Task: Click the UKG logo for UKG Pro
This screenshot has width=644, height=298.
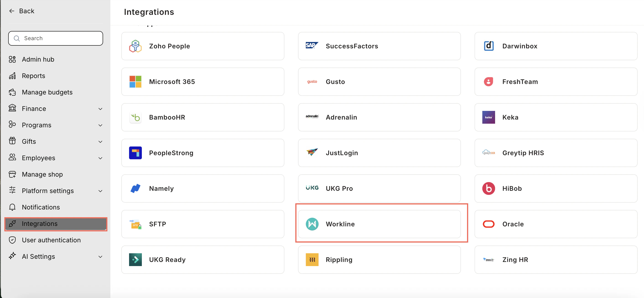Action: click(312, 188)
